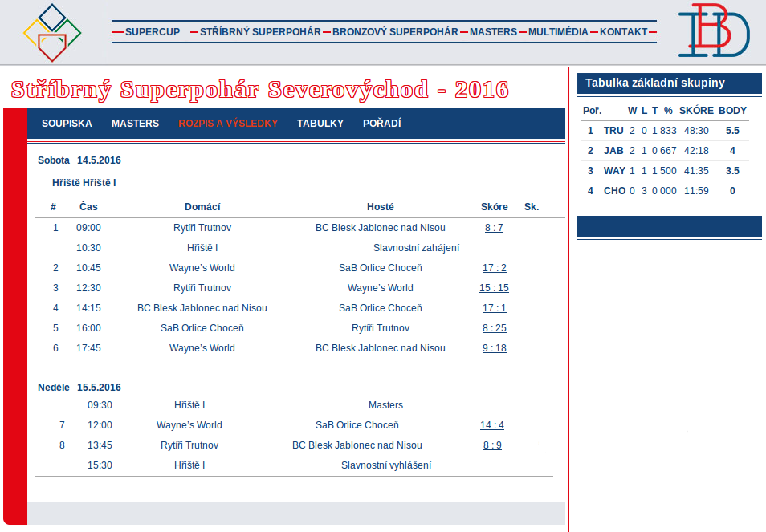Open the 14 : 4 Sunday game score
This screenshot has width=766, height=532.
[x=492, y=425]
